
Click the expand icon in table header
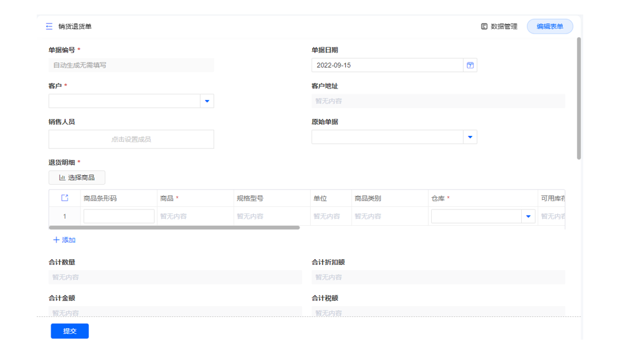point(65,198)
